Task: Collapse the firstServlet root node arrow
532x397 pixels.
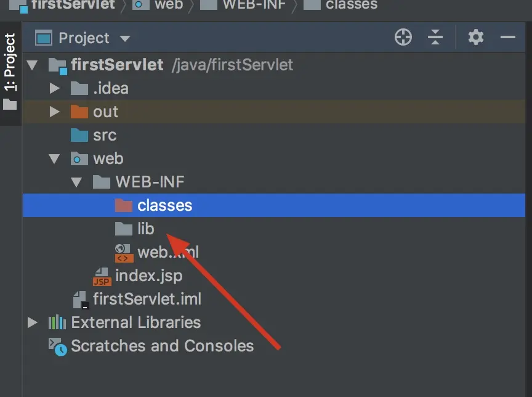Action: point(33,65)
